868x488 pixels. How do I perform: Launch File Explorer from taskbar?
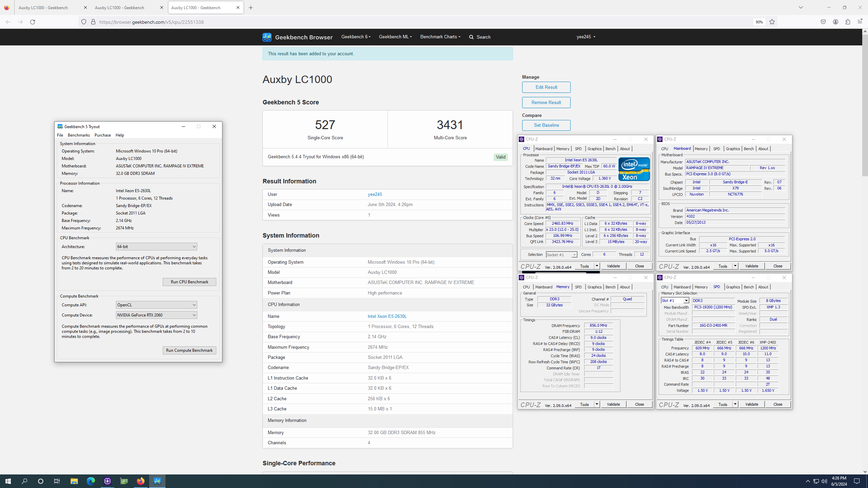click(x=74, y=481)
